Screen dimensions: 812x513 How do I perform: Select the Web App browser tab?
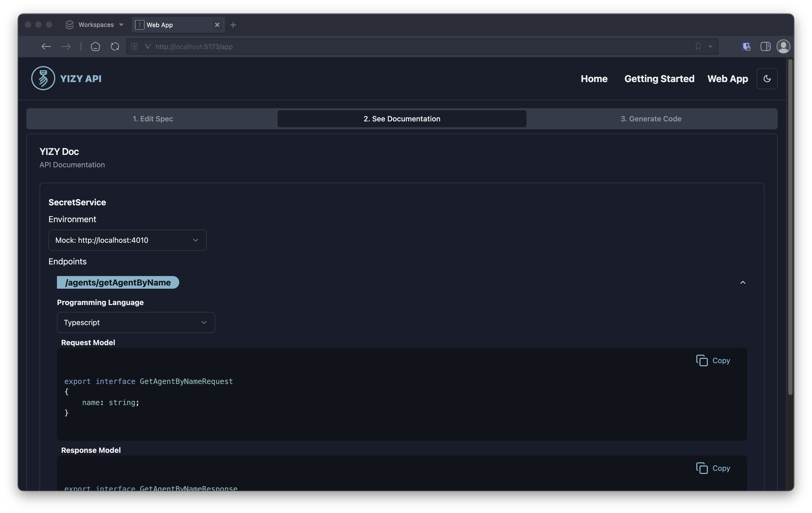click(x=178, y=25)
